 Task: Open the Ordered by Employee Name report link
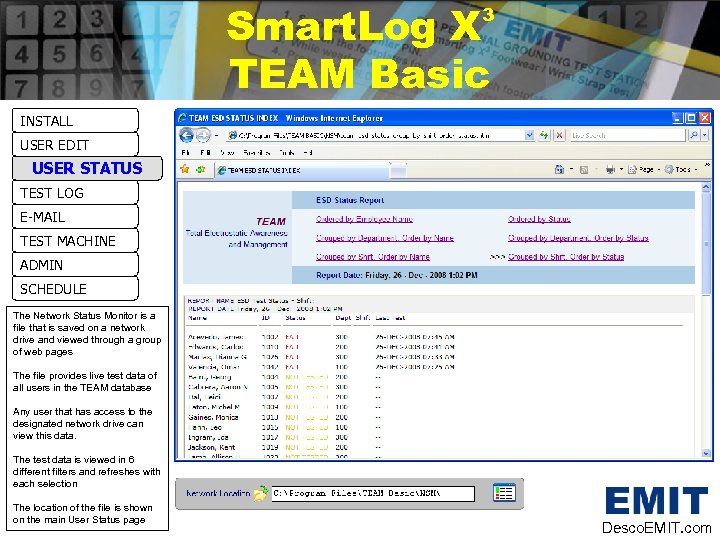coord(364,219)
